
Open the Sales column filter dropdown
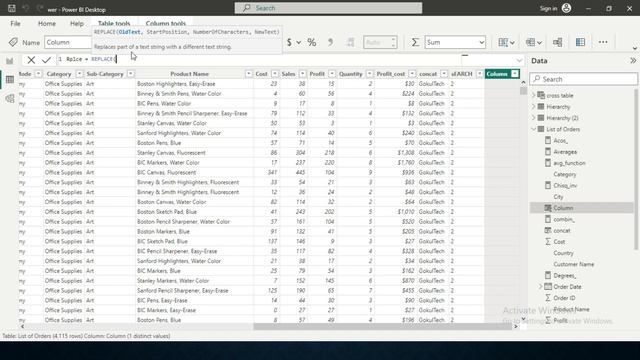pyautogui.click(x=302, y=74)
